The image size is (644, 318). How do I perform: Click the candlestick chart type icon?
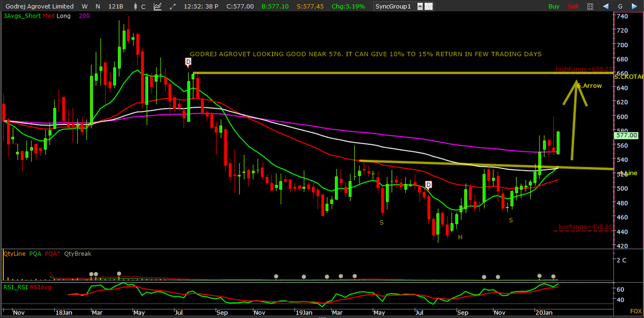pos(136,6)
